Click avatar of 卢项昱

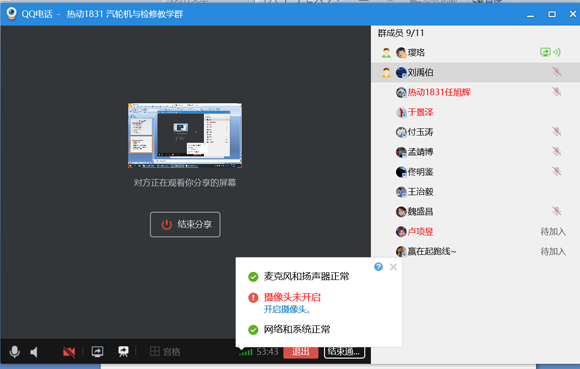[401, 232]
